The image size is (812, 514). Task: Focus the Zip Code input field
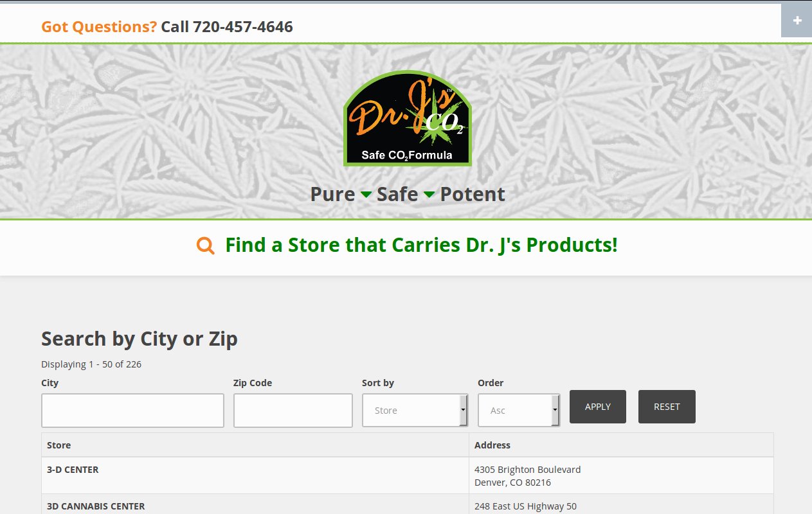pyautogui.click(x=293, y=411)
